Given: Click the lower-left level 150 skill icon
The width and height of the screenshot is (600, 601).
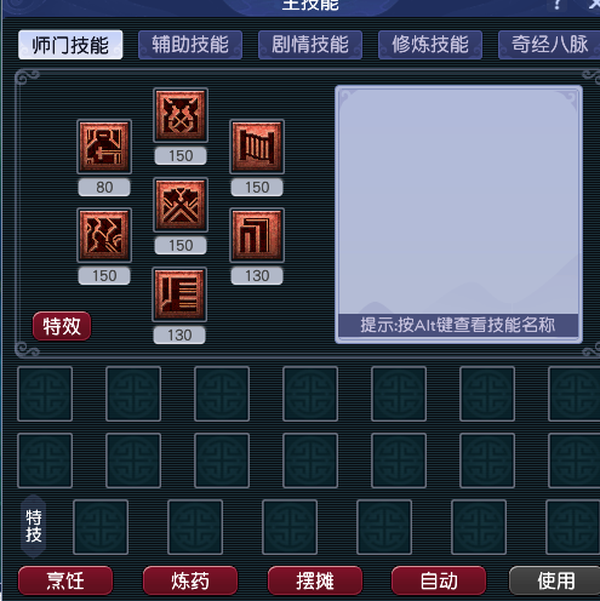Looking at the screenshot, I should click(x=104, y=235).
